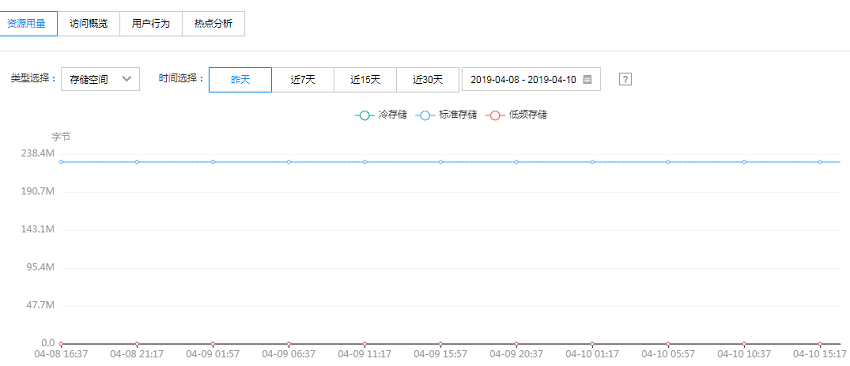Toggle the 标准存储 legend series

tap(446, 115)
